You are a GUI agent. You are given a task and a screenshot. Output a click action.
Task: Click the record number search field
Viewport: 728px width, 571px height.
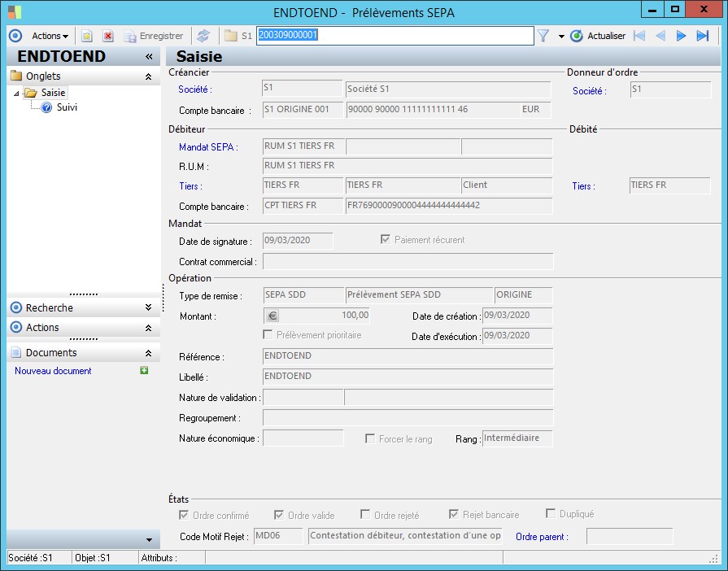point(395,36)
